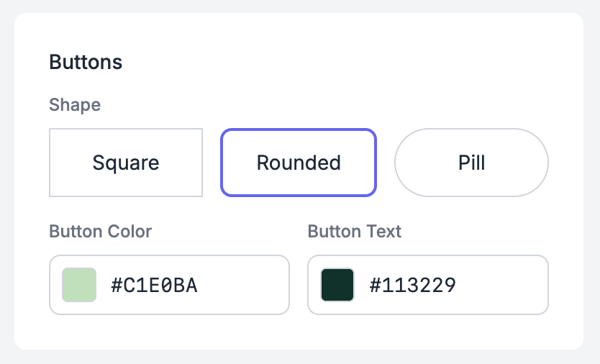Focus the #113229 hex code text
The width and height of the screenshot is (600, 364).
click(x=412, y=286)
